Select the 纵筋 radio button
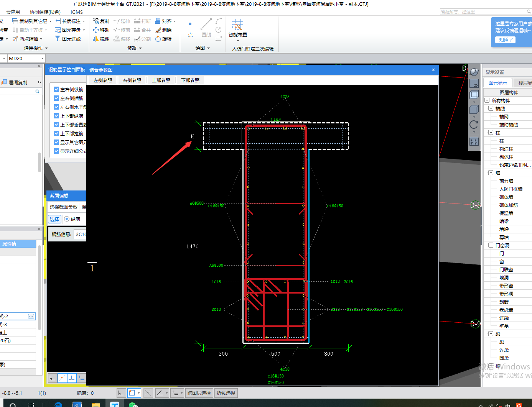 [67, 219]
